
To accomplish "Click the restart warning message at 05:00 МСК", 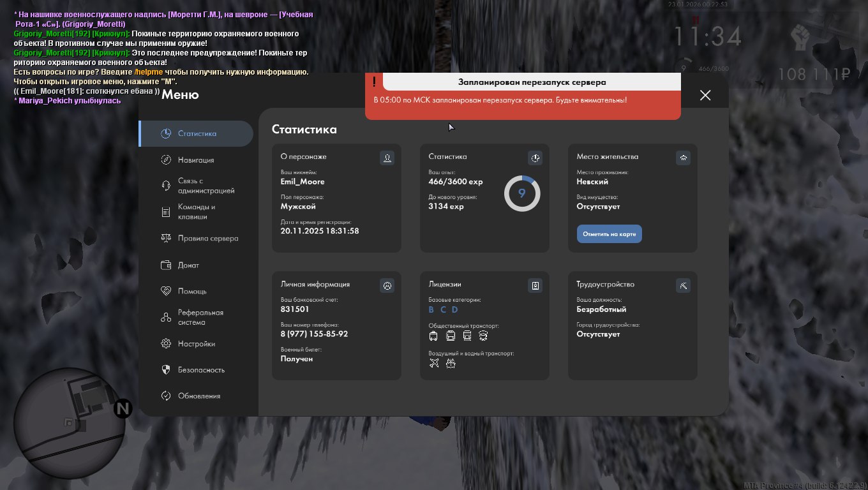I will click(x=500, y=100).
